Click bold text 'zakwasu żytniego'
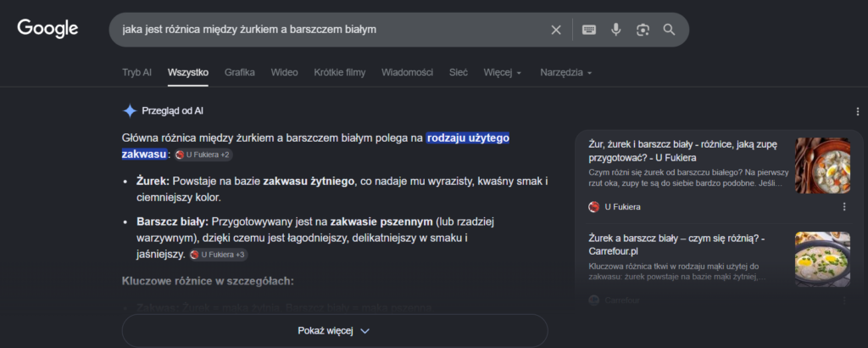Image resolution: width=868 pixels, height=348 pixels. tap(309, 181)
